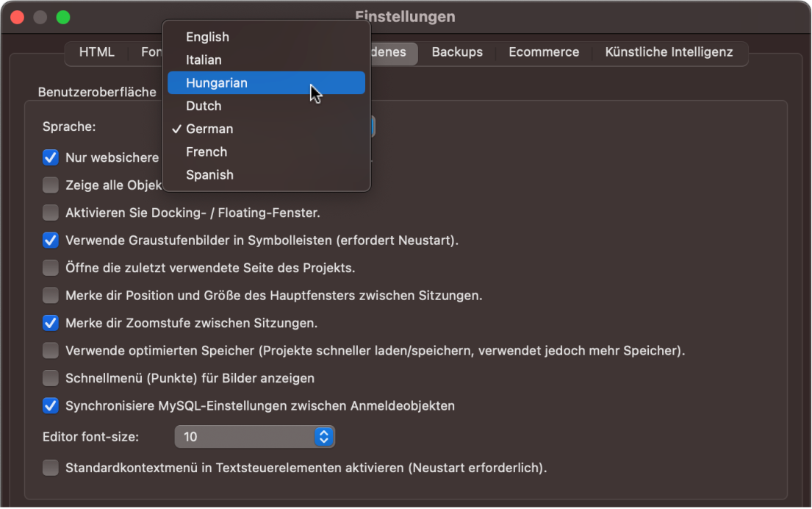The width and height of the screenshot is (812, 509).
Task: Enable Öffne die zuletzt verwendete Seite
Action: 51,268
